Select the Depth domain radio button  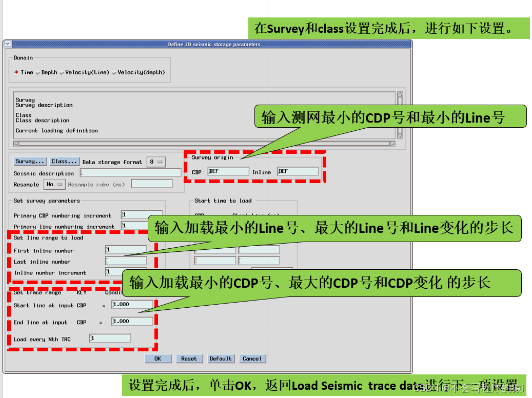[x=38, y=72]
